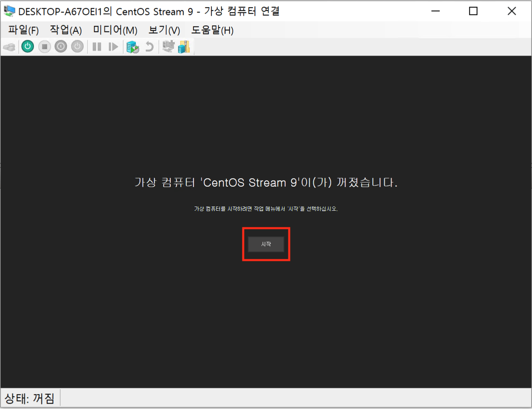
Task: Open the 미디어(M) menu
Action: coord(115,30)
